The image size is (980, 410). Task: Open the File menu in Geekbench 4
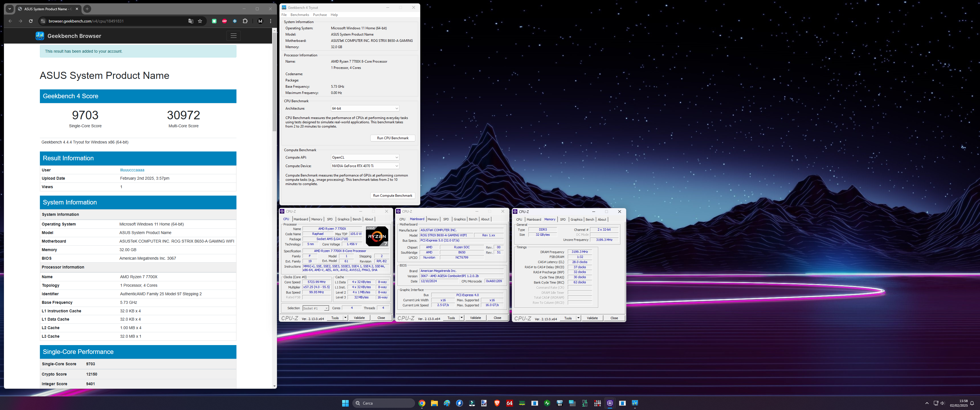[284, 15]
